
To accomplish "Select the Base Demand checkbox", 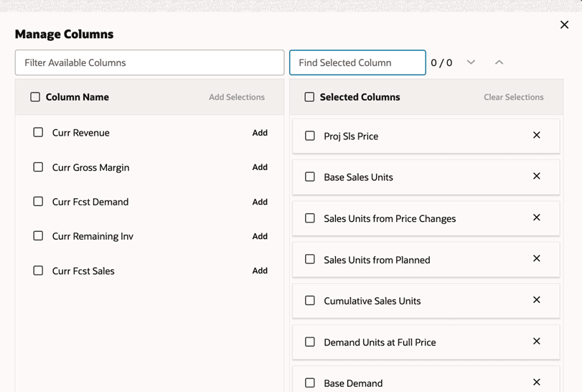I will pos(310,383).
